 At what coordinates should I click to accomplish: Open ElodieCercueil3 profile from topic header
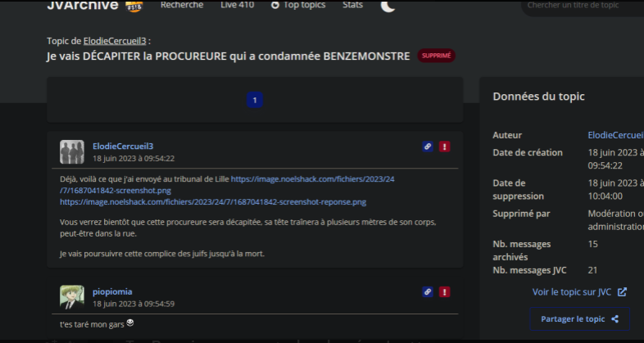[115, 41]
